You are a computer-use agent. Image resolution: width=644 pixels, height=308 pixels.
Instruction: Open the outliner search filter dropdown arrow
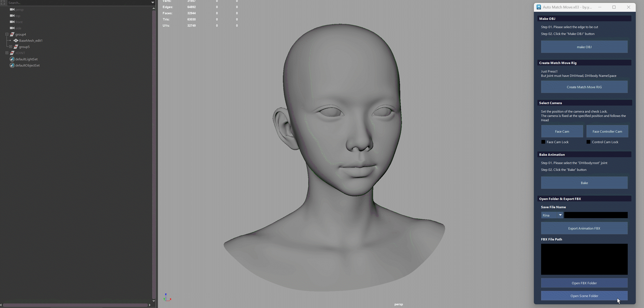coord(153,2)
